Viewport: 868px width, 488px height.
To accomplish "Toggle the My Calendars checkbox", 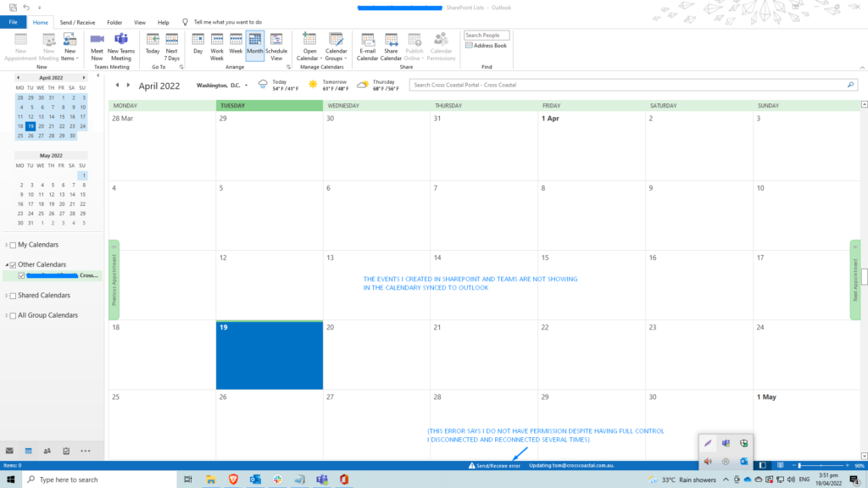I will (13, 245).
